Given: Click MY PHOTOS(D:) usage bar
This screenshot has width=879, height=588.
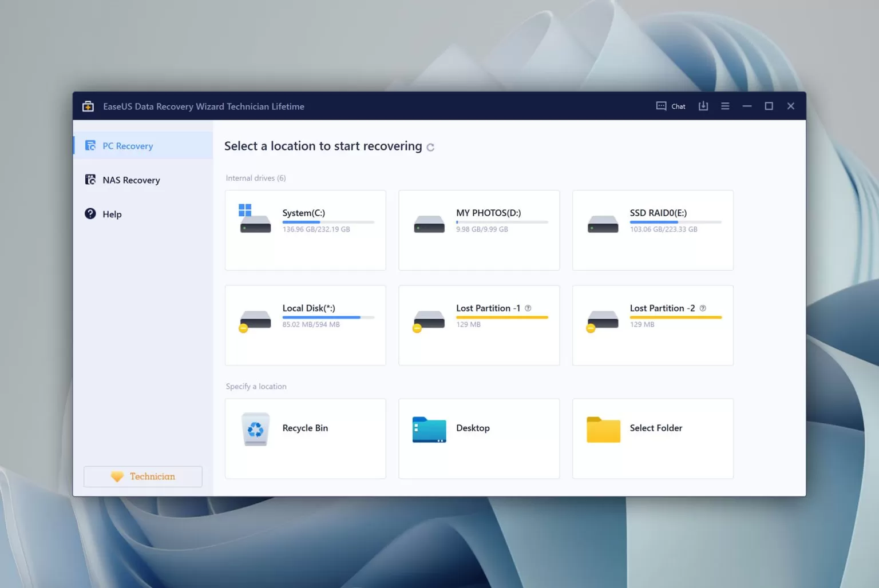Looking at the screenshot, I should [x=502, y=222].
